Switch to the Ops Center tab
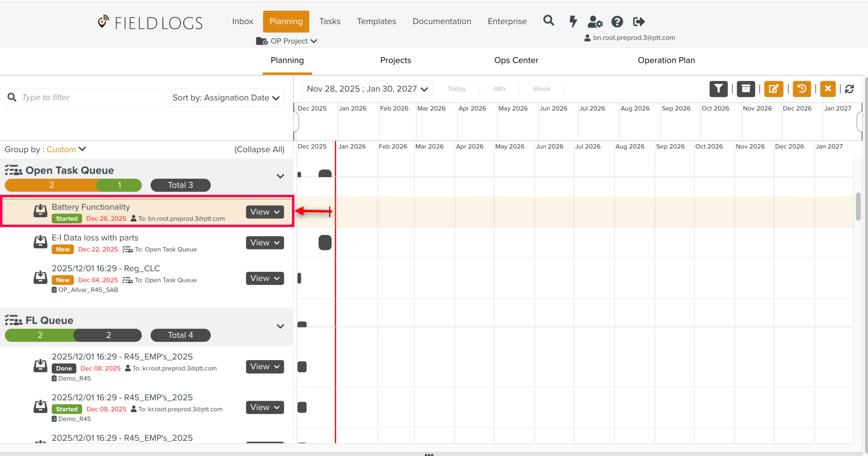The height and width of the screenshot is (456, 868). click(x=516, y=60)
